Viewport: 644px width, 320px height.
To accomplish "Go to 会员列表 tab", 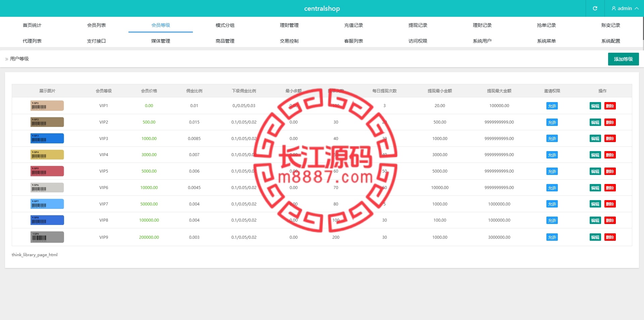I will [x=96, y=25].
